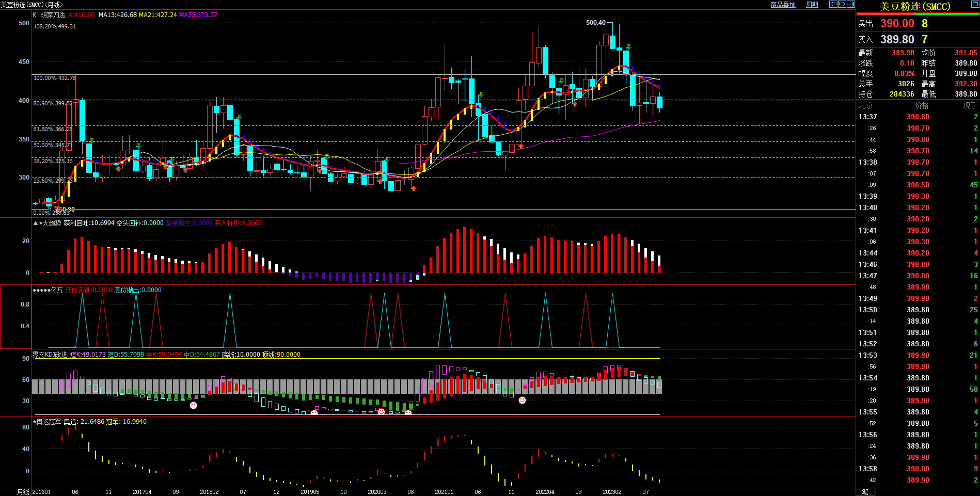Click the orange up arrow at 258.63 low
This screenshot has height=496, width=980.
tap(58, 208)
